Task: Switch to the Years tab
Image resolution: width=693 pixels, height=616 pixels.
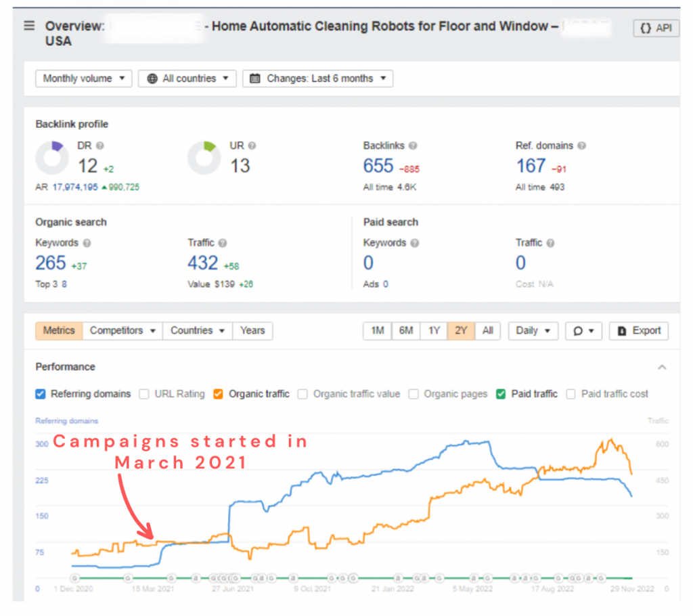Action: (252, 331)
